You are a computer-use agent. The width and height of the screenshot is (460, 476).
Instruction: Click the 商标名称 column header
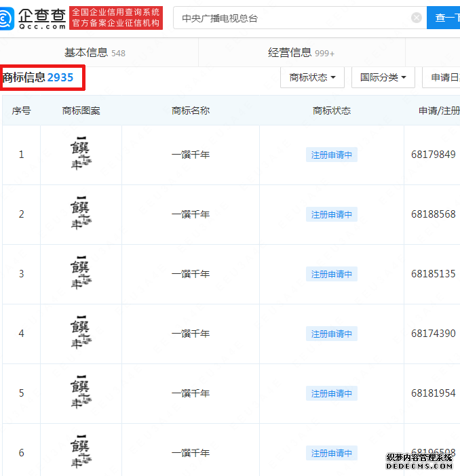pos(191,111)
